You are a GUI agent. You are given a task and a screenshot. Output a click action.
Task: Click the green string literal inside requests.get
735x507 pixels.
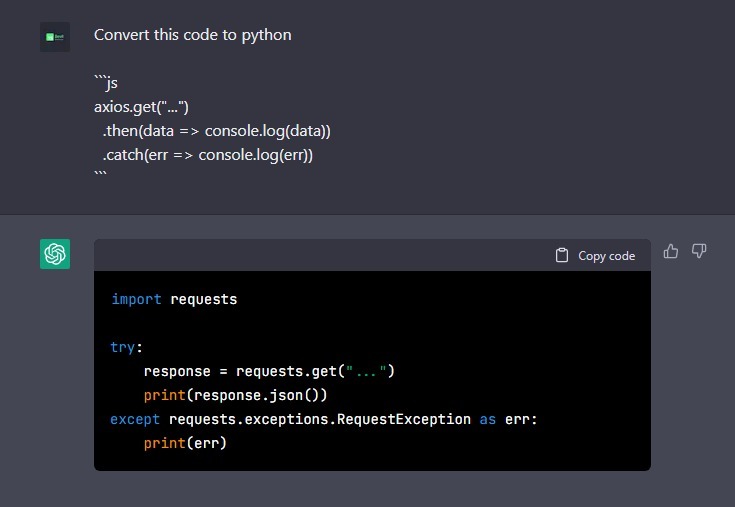point(366,371)
